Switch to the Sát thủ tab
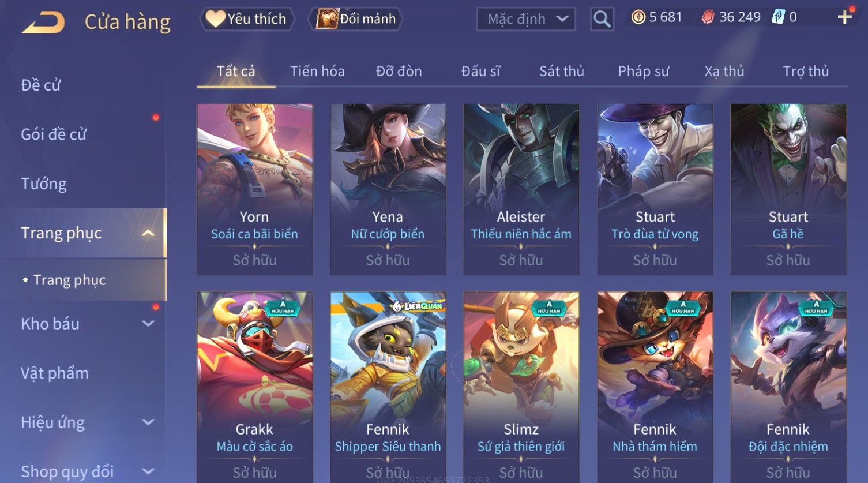This screenshot has width=868, height=483. point(562,71)
